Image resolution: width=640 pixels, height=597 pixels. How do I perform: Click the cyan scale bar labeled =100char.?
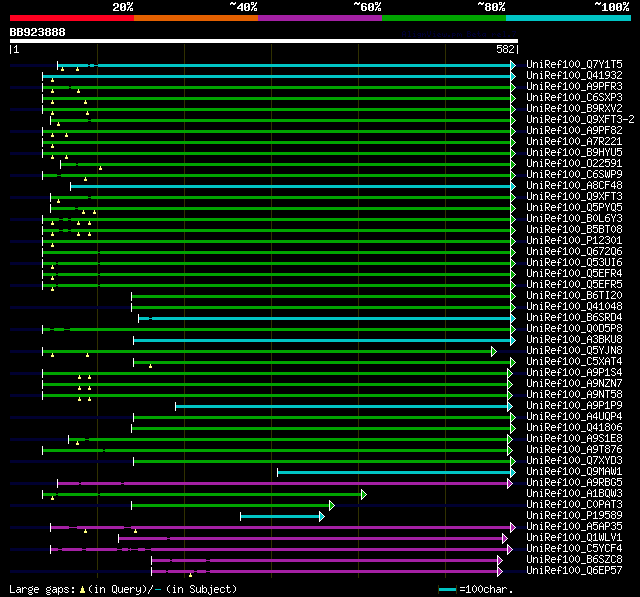pyautogui.click(x=447, y=590)
